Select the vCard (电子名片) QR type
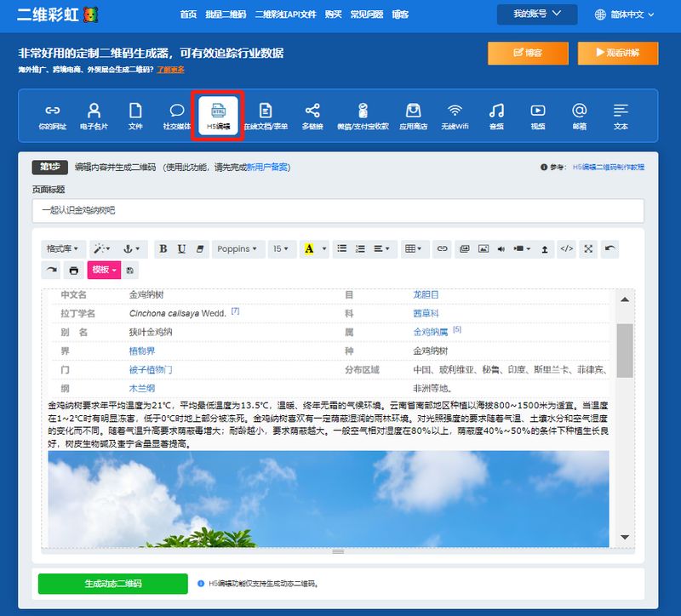Viewport: 681px width, 616px height. pyautogui.click(x=94, y=117)
